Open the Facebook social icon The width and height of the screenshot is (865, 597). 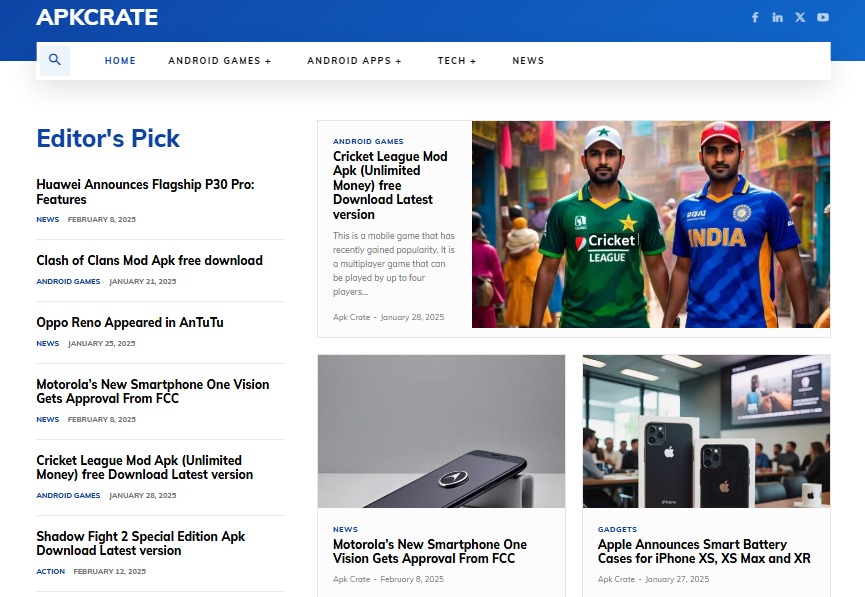pyautogui.click(x=755, y=17)
